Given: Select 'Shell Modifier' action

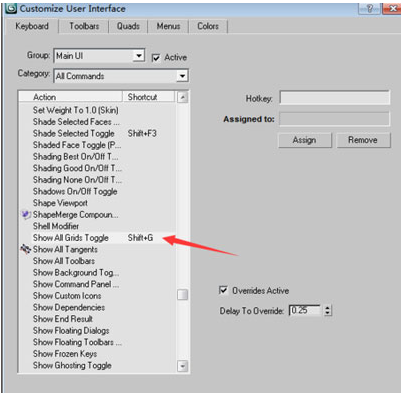Looking at the screenshot, I should [x=56, y=226].
